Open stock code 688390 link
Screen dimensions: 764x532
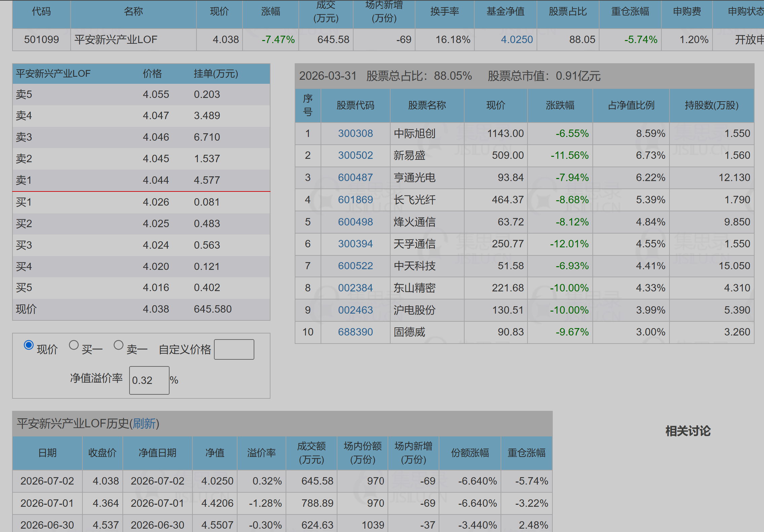tap(355, 332)
